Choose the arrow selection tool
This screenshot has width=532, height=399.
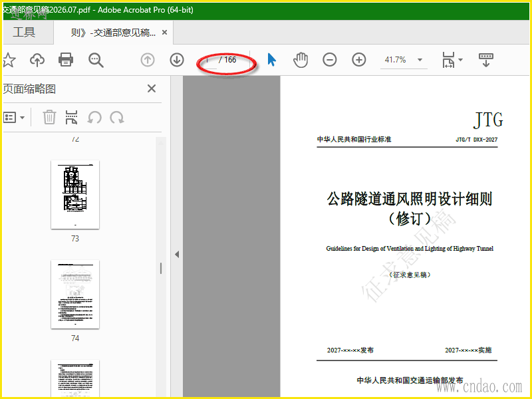pyautogui.click(x=271, y=60)
